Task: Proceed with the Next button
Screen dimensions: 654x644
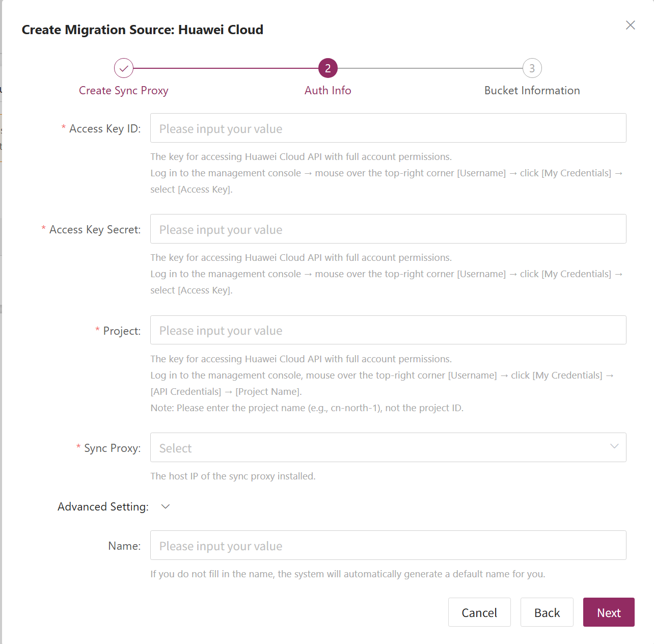Action: pyautogui.click(x=608, y=612)
